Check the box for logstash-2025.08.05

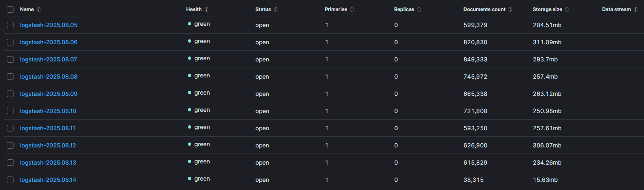(10, 25)
